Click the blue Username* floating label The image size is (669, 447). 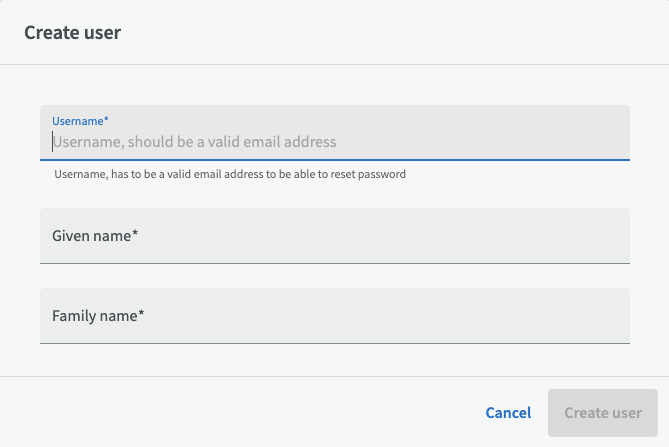pos(80,120)
